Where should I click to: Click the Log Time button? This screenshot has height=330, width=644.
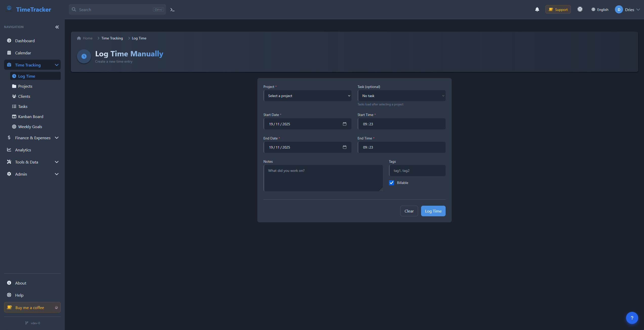pos(433,211)
